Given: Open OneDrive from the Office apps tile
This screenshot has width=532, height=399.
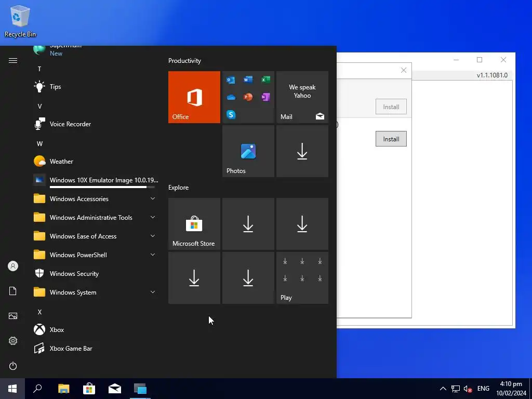Looking at the screenshot, I should tap(231, 97).
